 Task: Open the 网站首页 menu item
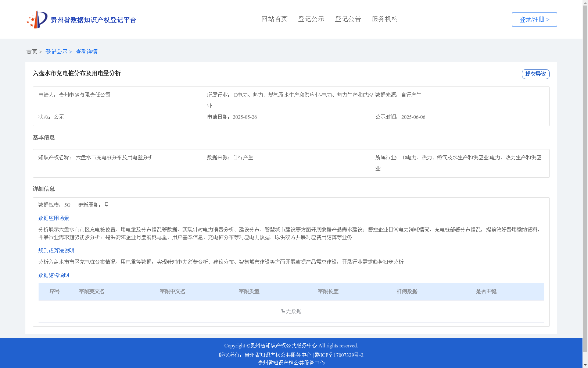point(275,19)
